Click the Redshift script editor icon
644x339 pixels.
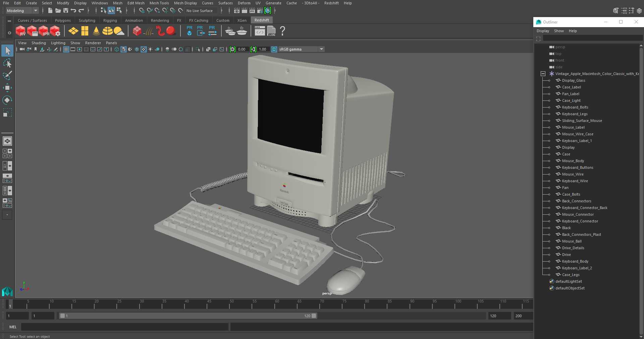tap(260, 31)
